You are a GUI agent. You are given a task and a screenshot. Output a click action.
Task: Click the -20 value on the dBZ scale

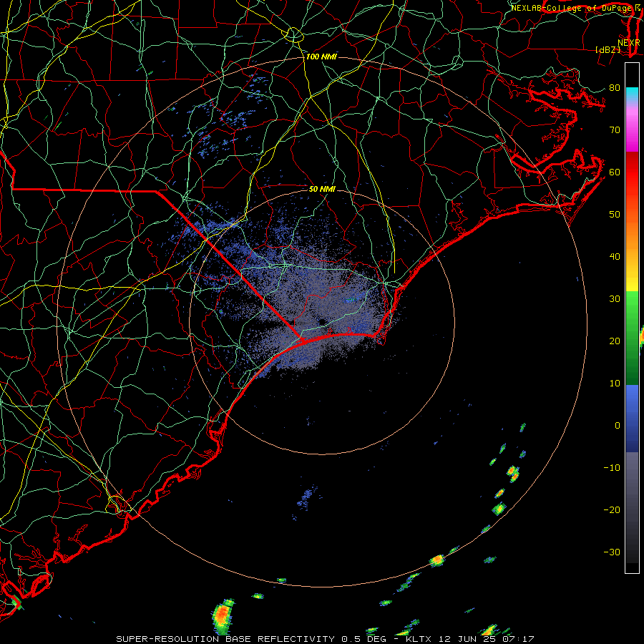pos(612,509)
